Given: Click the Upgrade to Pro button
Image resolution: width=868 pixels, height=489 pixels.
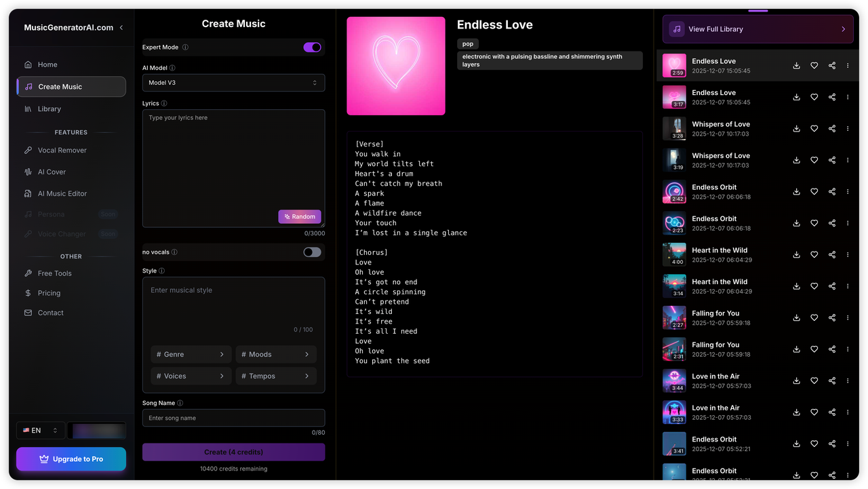Looking at the screenshot, I should 71,459.
